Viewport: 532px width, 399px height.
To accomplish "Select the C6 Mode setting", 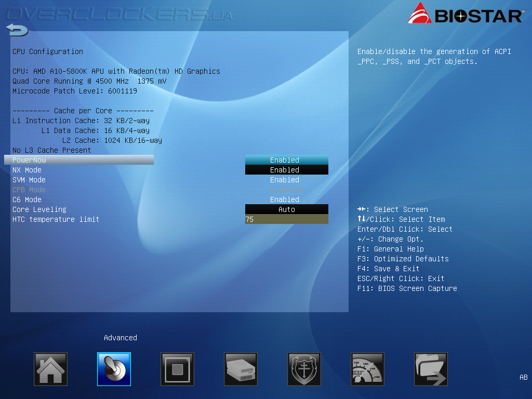I will (27, 199).
